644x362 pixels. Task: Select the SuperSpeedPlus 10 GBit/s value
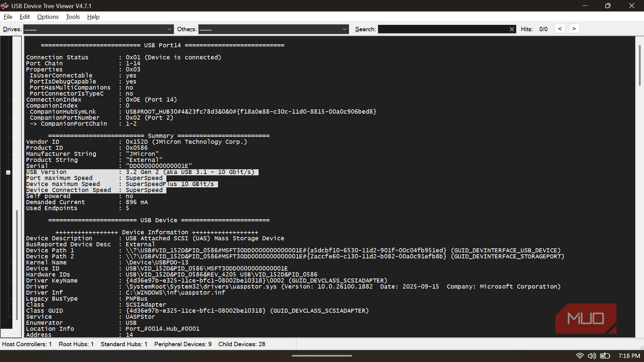coord(170,184)
